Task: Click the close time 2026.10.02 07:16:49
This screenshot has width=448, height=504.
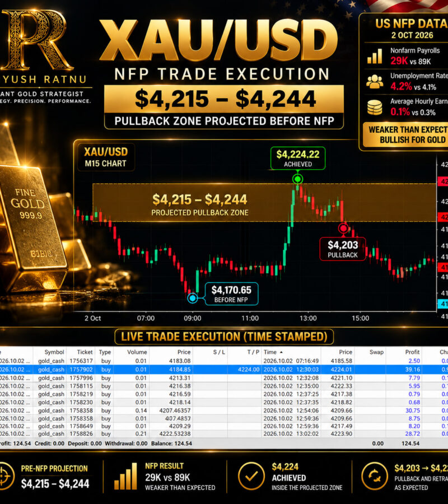Action: (x=291, y=361)
